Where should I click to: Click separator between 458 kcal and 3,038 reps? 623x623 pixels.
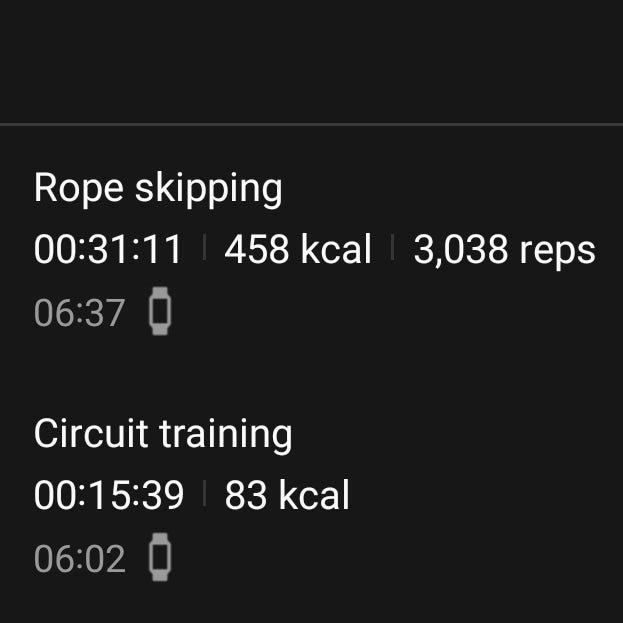(392, 249)
